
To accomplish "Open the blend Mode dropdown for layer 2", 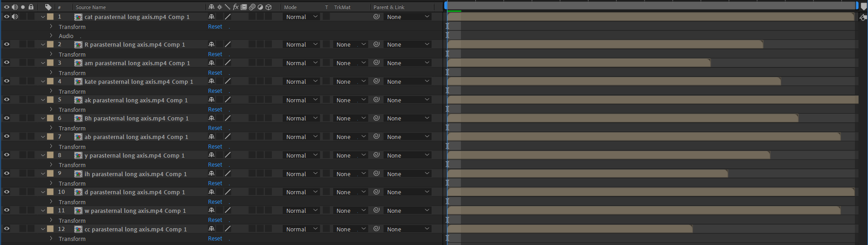I will 302,44.
